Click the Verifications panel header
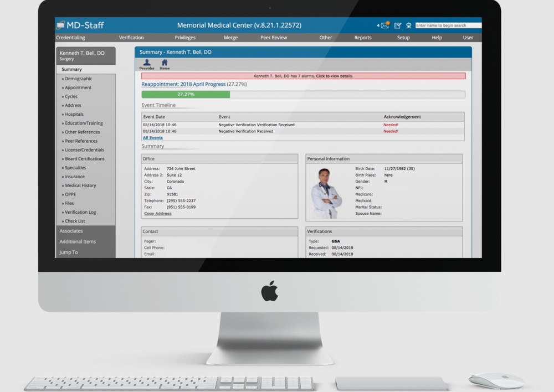 (384, 231)
